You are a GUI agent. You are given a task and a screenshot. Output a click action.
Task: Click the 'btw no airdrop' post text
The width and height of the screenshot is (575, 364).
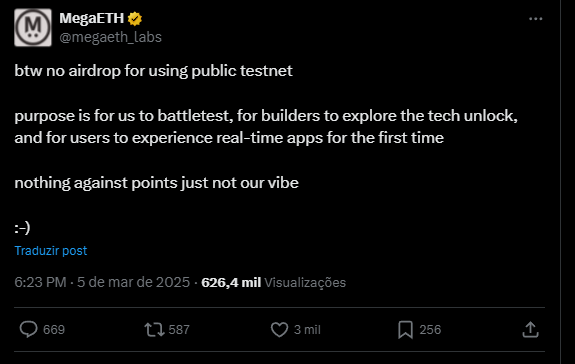[x=153, y=71]
